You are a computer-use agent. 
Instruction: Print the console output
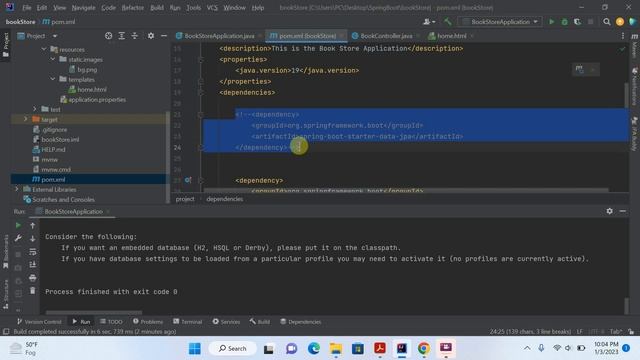(33, 278)
